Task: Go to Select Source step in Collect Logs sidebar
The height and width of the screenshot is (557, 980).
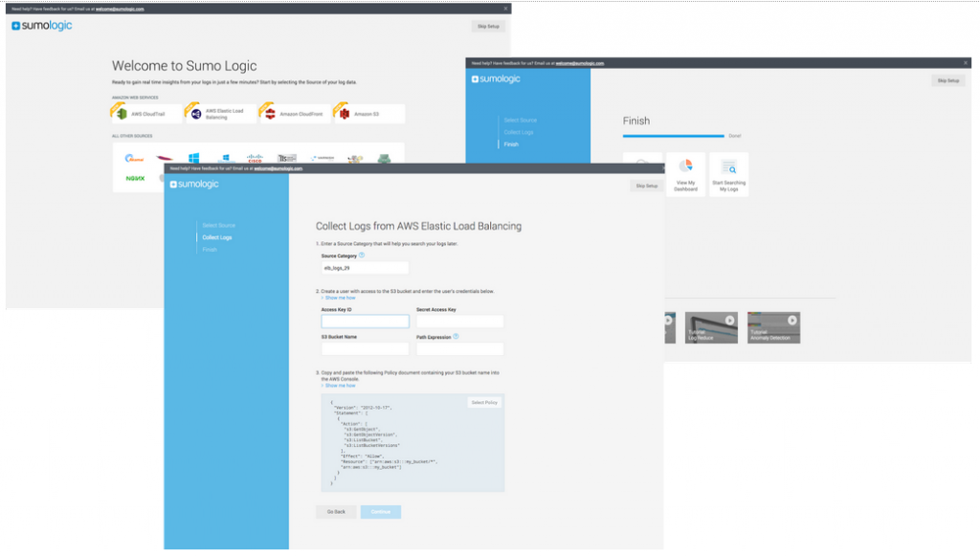Action: [219, 225]
